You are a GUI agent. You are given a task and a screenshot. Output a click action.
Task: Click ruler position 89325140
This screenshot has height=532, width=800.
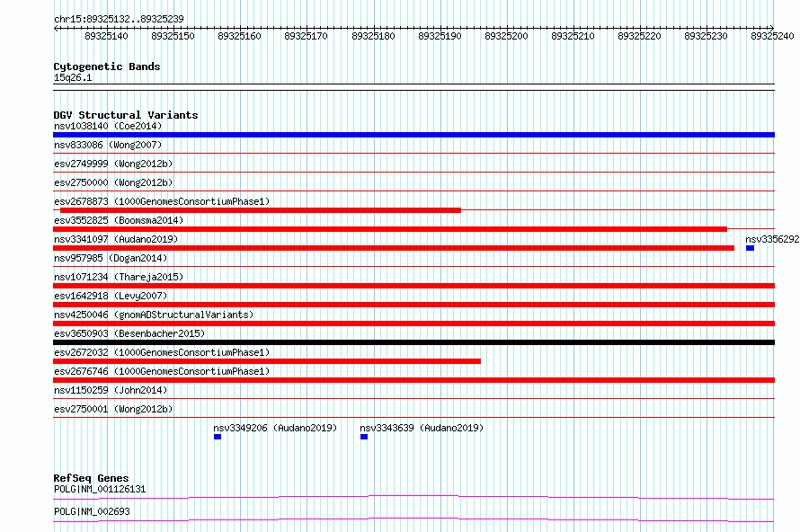pos(106,36)
